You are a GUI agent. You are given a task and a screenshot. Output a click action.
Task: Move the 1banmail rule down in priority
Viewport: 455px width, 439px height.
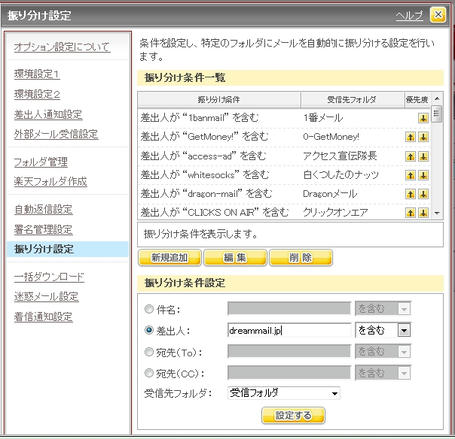[x=423, y=118]
